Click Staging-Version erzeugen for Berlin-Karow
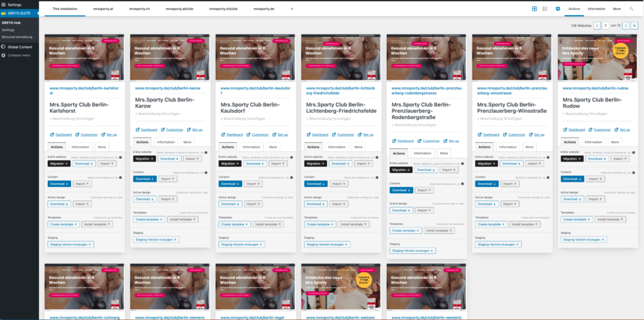Screen dimensions: 644x320 [156, 240]
